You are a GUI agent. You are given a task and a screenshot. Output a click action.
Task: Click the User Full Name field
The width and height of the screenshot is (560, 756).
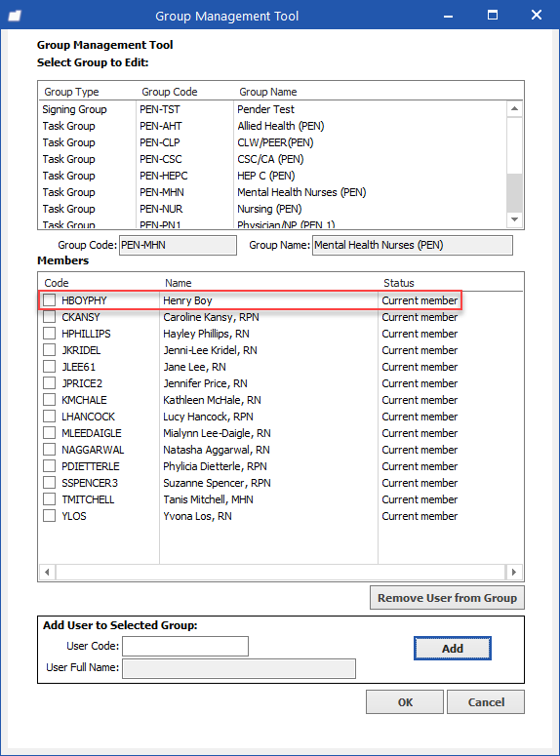pyautogui.click(x=239, y=668)
